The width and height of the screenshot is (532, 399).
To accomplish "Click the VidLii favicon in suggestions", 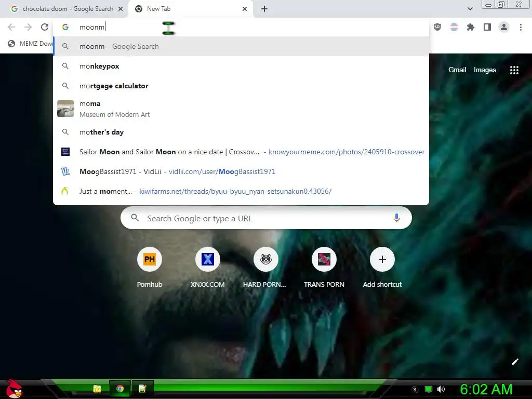I will (x=65, y=171).
